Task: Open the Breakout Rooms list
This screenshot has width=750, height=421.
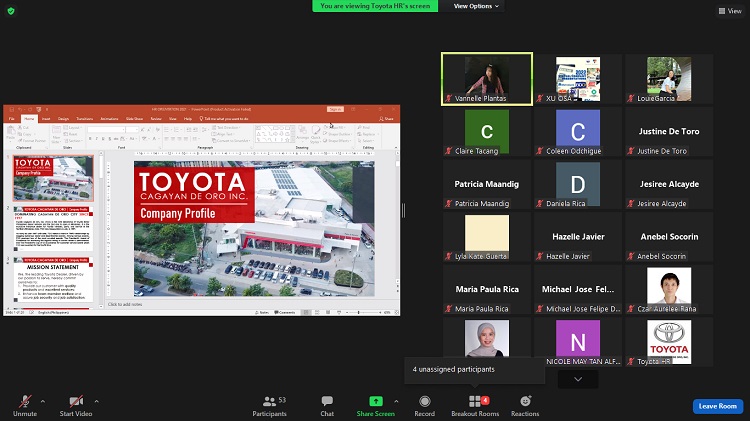Action: [475, 406]
